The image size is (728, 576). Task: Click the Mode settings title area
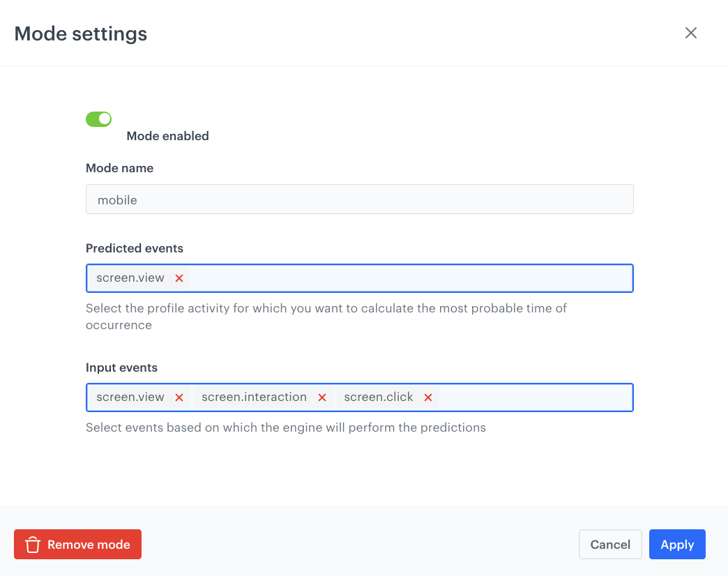(x=80, y=33)
